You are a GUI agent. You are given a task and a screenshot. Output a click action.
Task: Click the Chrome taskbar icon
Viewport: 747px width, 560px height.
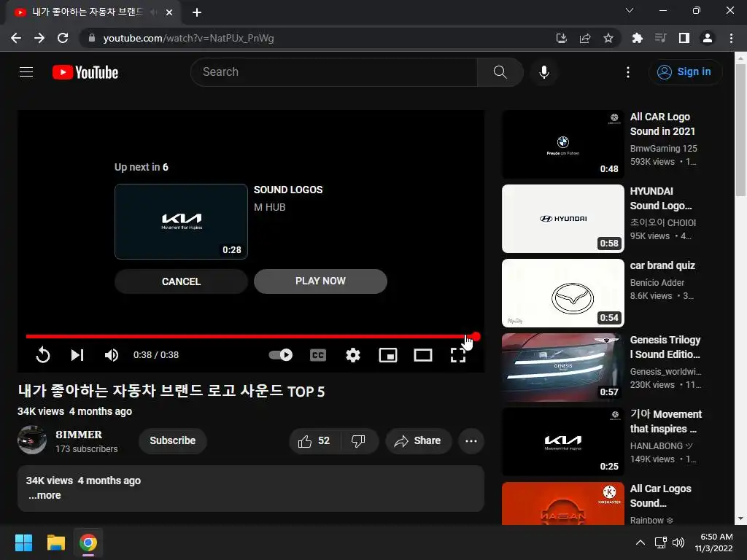(x=88, y=542)
